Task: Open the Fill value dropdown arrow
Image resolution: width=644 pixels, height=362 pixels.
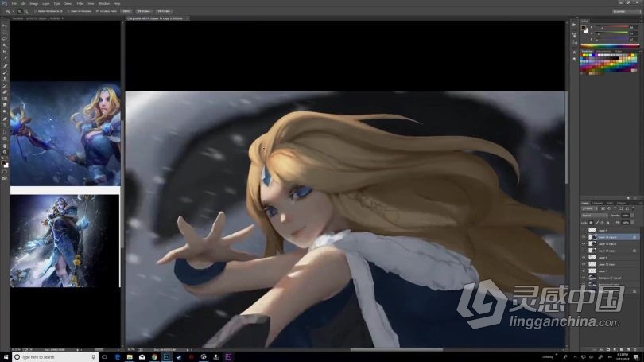Action: pos(632,223)
